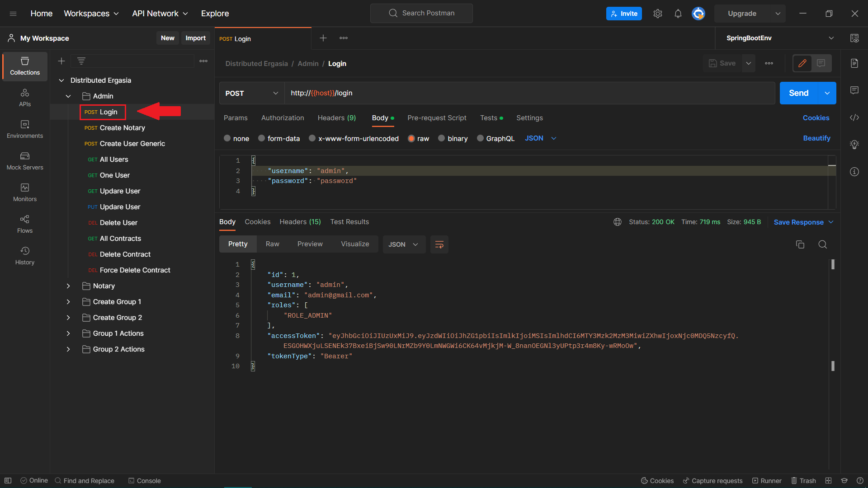The width and height of the screenshot is (868, 488).
Task: Click the request URL input field
Action: point(529,93)
